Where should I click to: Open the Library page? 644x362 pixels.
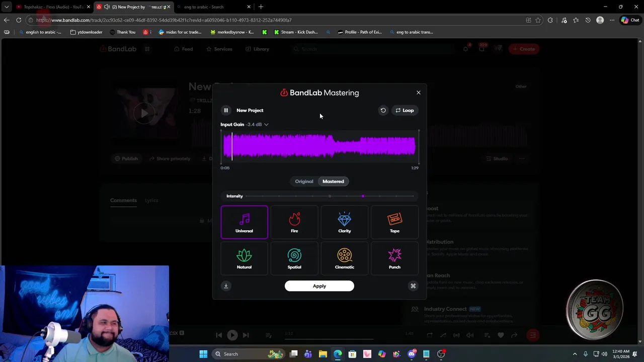point(258,49)
